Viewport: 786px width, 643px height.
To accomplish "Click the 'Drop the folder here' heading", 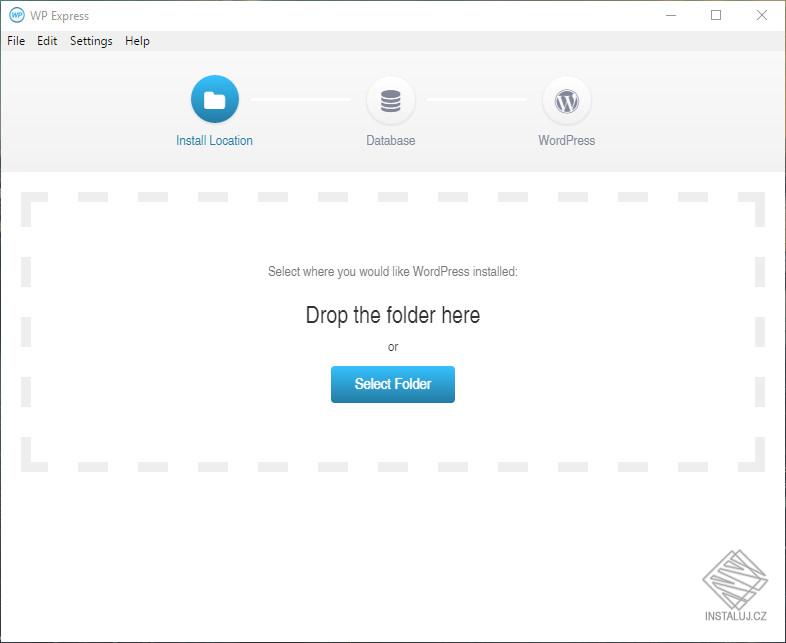I will [392, 316].
